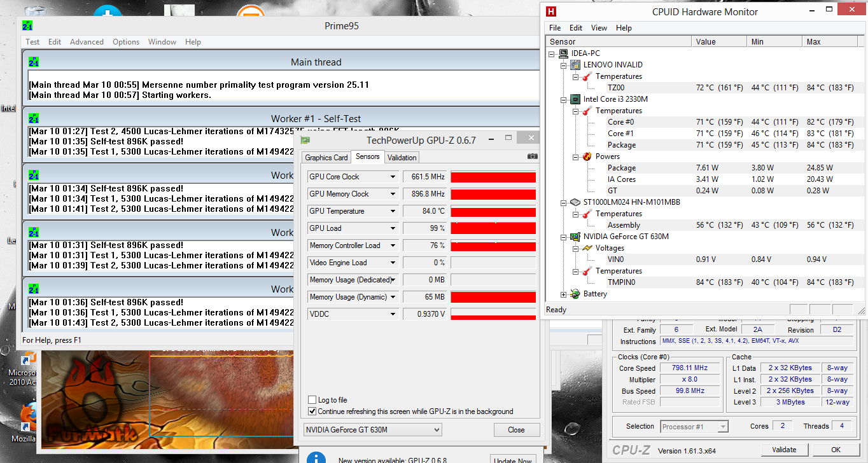The image size is (868, 463).
Task: Click the Main thread window icon in Prime95
Action: tap(34, 62)
